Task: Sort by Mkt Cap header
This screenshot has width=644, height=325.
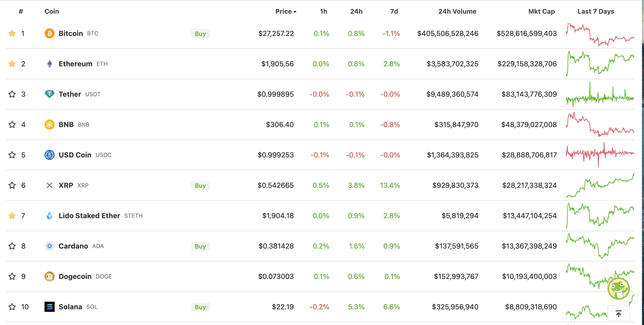Action: (542, 11)
